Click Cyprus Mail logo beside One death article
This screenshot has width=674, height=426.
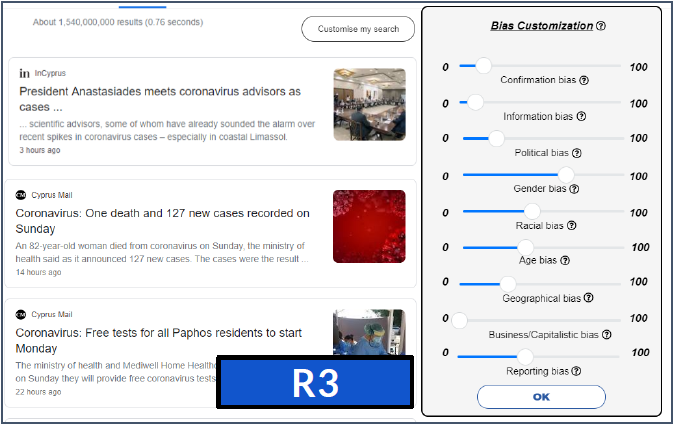tap(21, 195)
